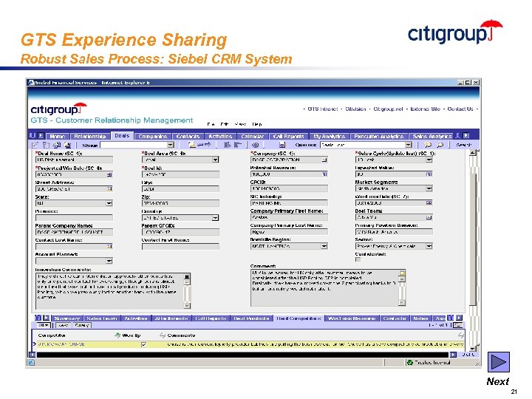Click the Next slide button

499,362
